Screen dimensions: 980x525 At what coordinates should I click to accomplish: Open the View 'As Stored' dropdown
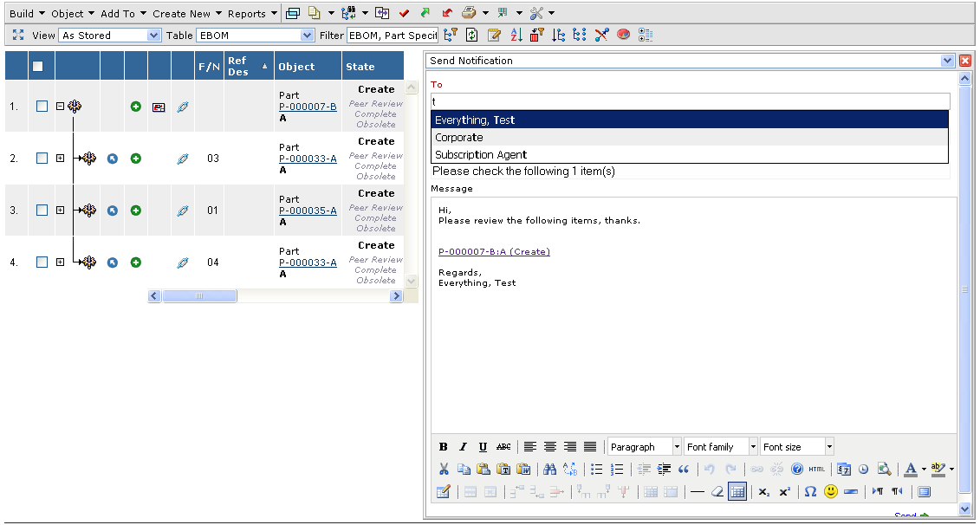click(110, 36)
